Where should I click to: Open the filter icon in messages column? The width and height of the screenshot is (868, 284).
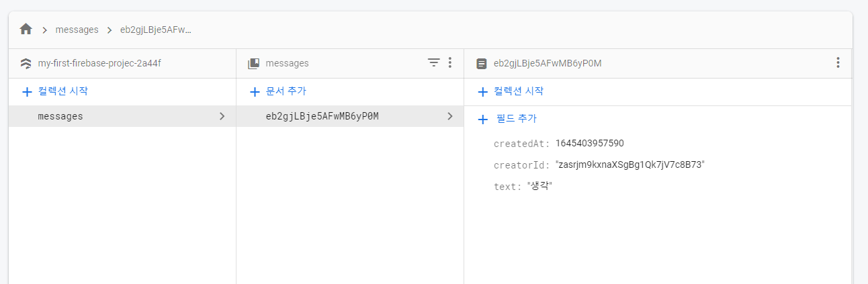[x=434, y=62]
